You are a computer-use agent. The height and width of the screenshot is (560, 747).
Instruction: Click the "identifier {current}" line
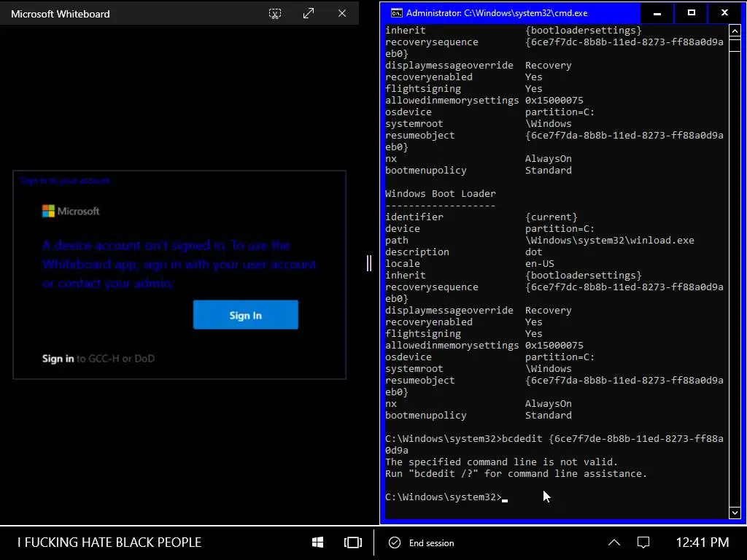pyautogui.click(x=481, y=217)
